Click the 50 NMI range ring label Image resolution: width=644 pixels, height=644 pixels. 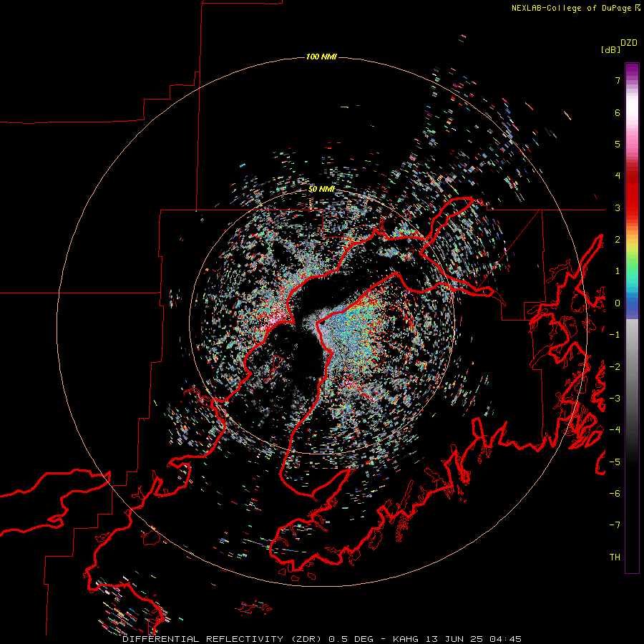click(x=321, y=189)
